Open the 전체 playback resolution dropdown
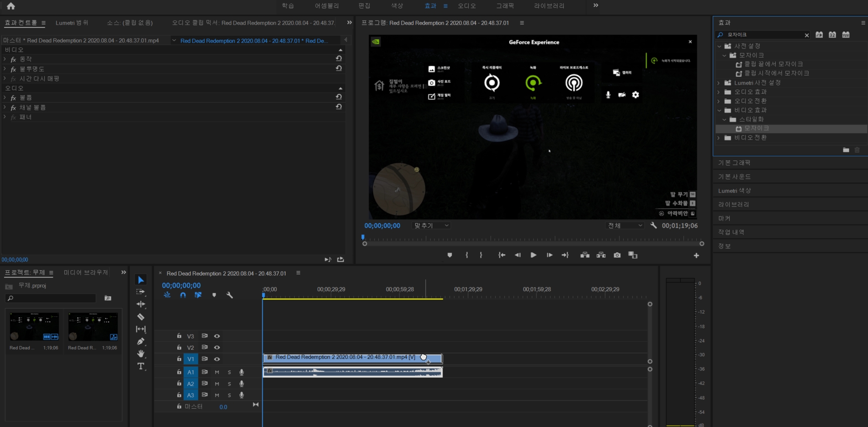Screen dimensions: 868x427 click(625, 225)
